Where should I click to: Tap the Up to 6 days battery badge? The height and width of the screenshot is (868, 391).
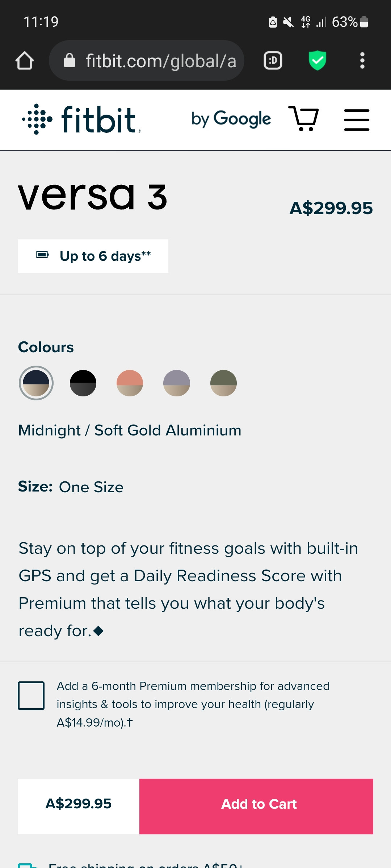click(93, 256)
